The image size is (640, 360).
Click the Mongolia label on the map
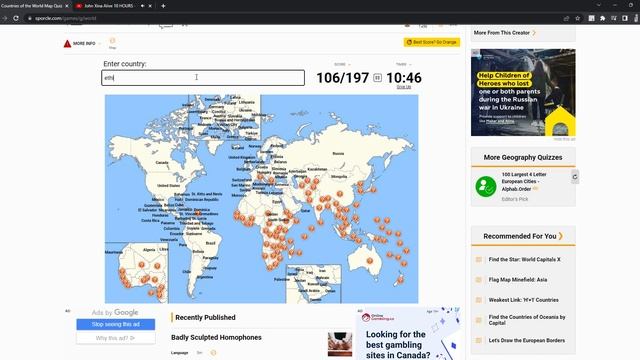(339, 177)
